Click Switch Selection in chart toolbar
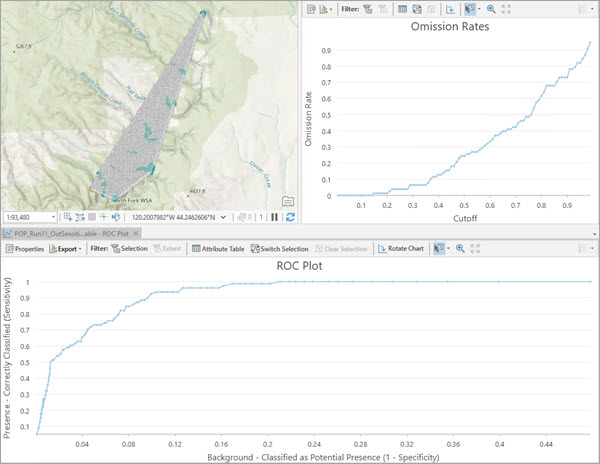Image resolution: width=600 pixels, height=464 pixels. tap(280, 248)
